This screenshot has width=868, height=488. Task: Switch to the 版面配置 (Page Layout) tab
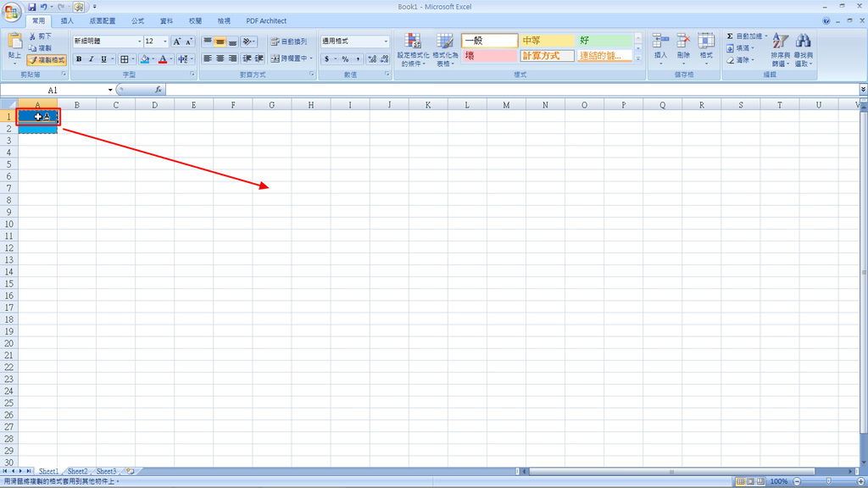[x=103, y=21]
